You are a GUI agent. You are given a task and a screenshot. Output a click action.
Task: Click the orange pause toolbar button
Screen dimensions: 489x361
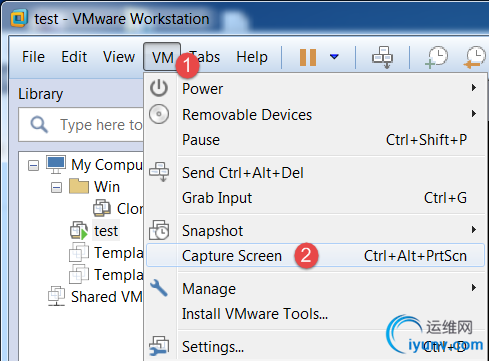308,57
